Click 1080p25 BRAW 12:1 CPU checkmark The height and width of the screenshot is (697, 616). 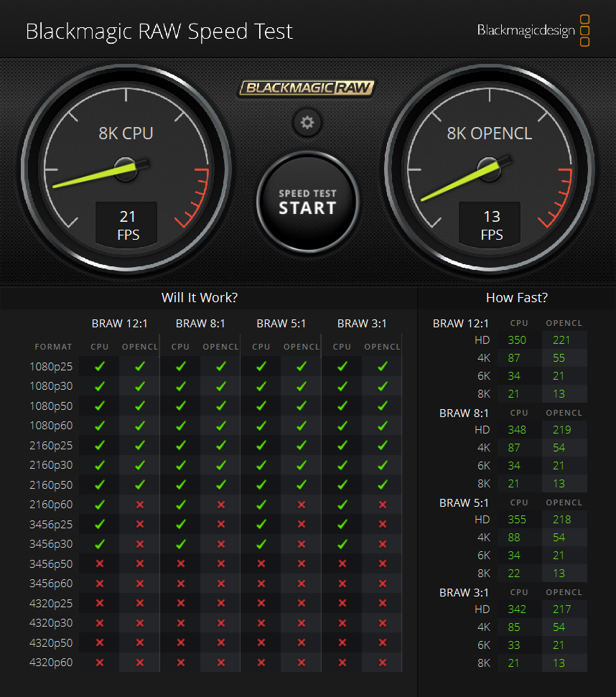point(100,366)
